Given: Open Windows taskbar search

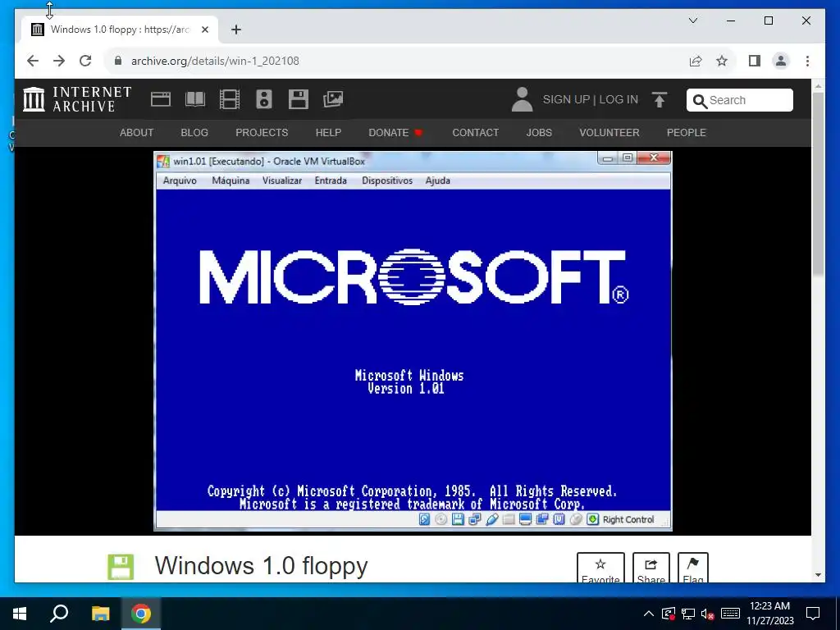Looking at the screenshot, I should [x=59, y=614].
